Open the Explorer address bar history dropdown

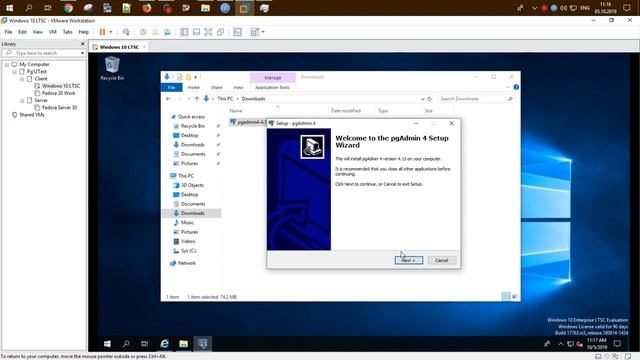click(x=422, y=99)
